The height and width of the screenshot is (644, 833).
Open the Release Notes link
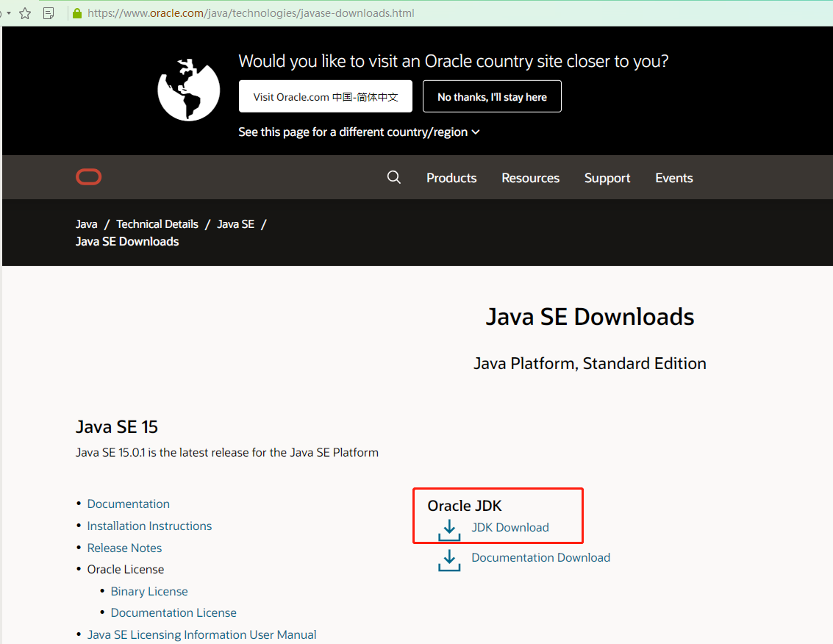click(x=124, y=548)
